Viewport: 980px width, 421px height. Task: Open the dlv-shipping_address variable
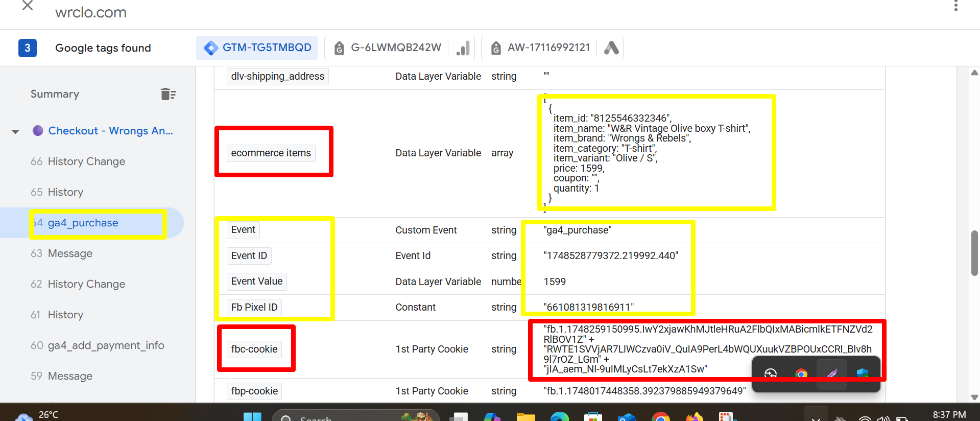pos(277,76)
